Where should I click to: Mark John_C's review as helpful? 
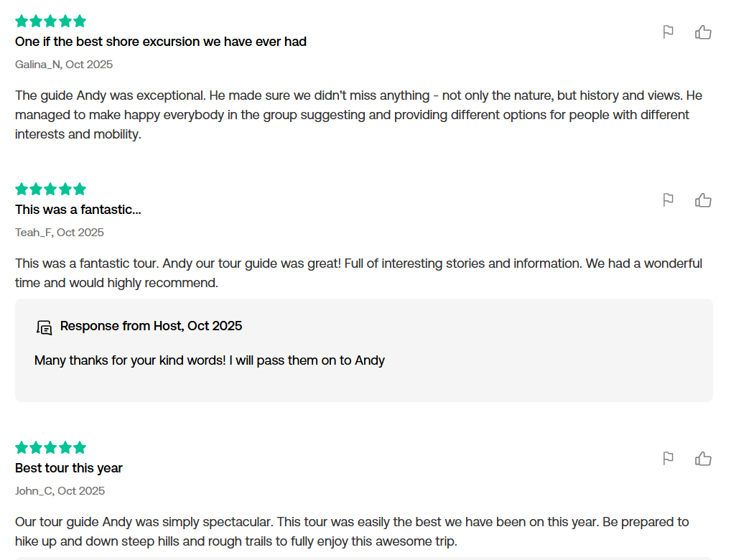pyautogui.click(x=703, y=459)
